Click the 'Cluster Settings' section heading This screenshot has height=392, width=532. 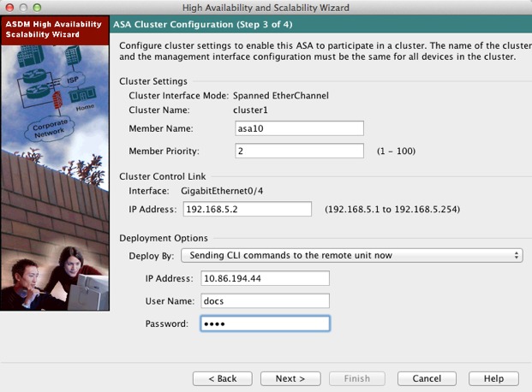153,81
